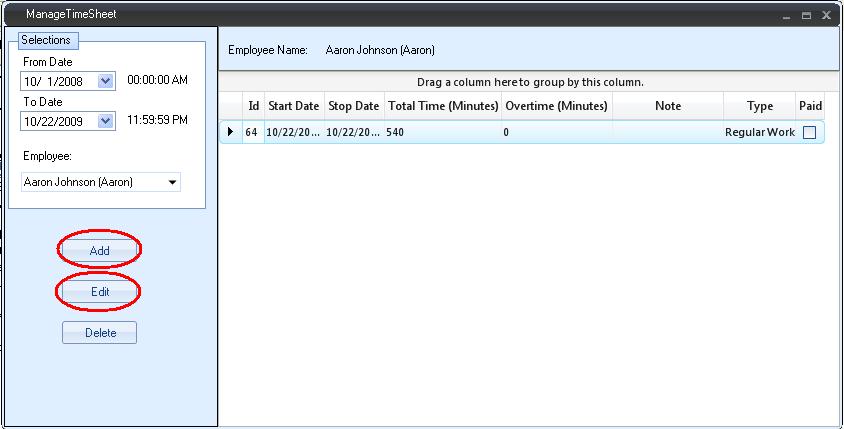Screen dimensions: 844x429
Task: Open the From Date calendar dropdown
Action: 107,82
